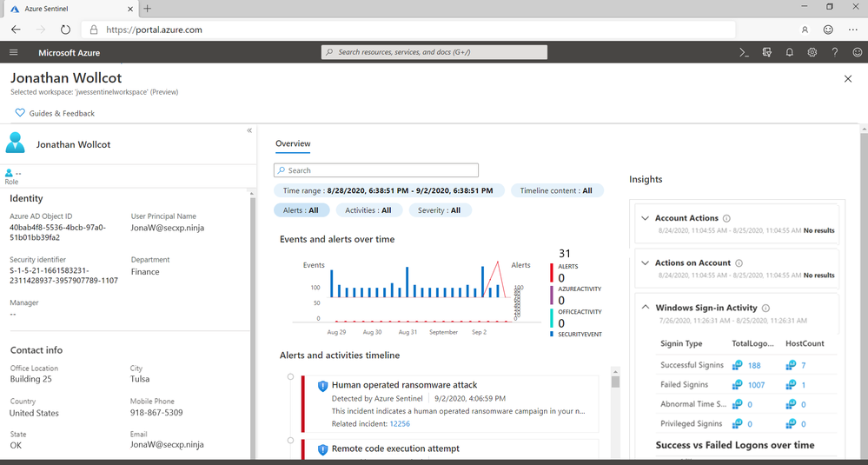
Task: Click the info icon beside Account Actions
Action: click(727, 218)
